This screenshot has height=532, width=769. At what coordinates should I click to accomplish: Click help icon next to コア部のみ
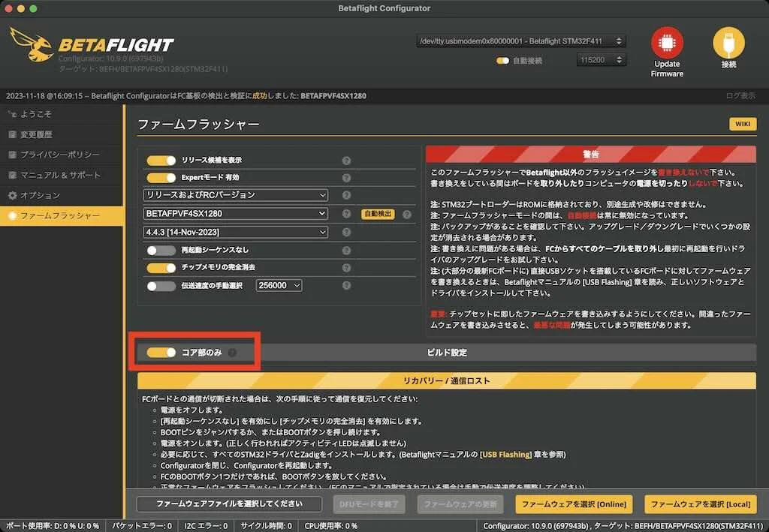pos(233,353)
